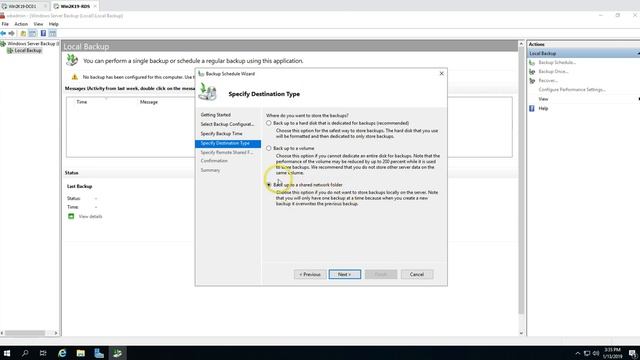Launch Internet Explorer from the taskbar
This screenshot has width=640, height=360.
(62, 353)
